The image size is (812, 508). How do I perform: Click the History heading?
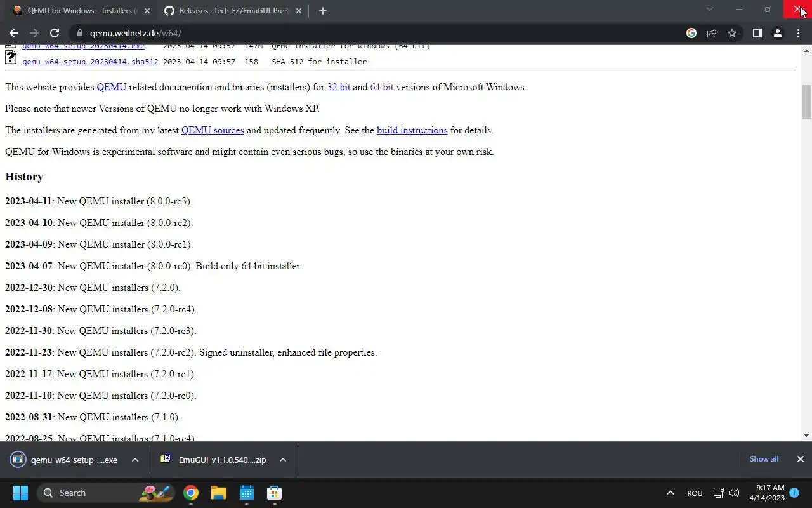[24, 177]
